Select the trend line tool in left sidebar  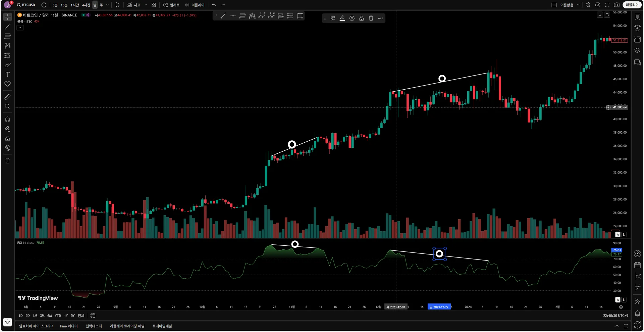7,27
